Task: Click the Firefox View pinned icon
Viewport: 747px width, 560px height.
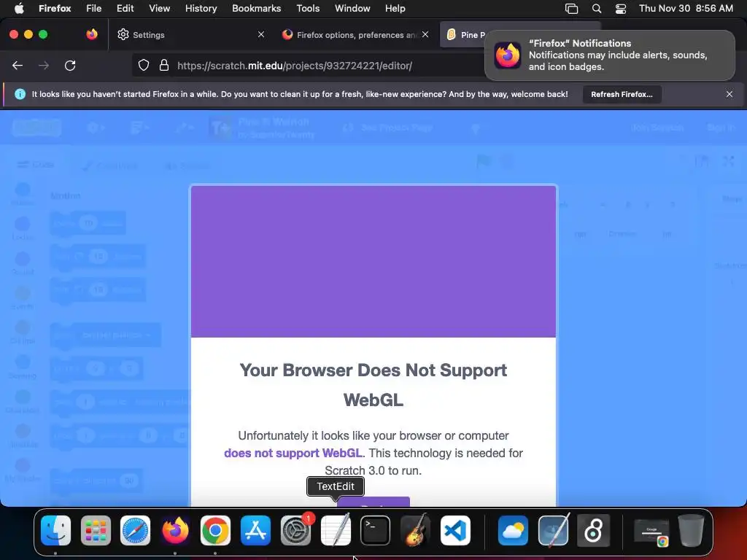Action: tap(92, 34)
